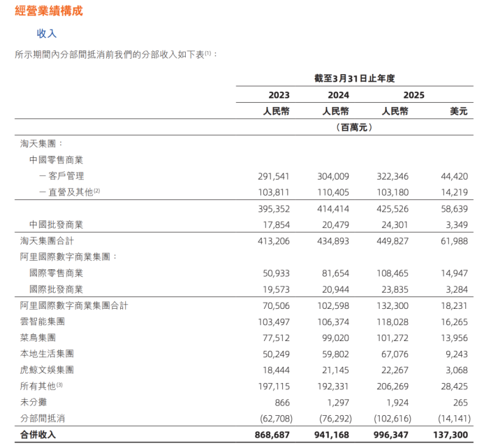Click the 菜鳥集團 row label
484x448 pixels.
point(38,338)
